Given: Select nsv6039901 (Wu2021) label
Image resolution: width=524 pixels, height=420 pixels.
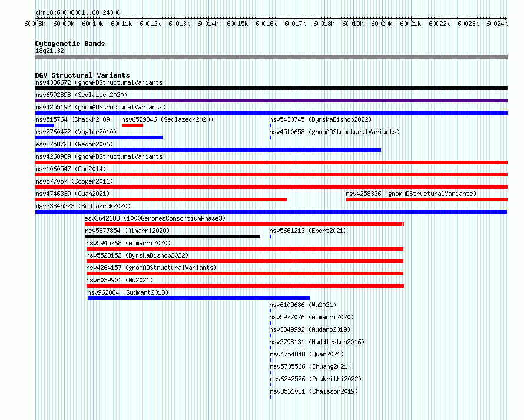Looking at the screenshot, I should 120,280.
